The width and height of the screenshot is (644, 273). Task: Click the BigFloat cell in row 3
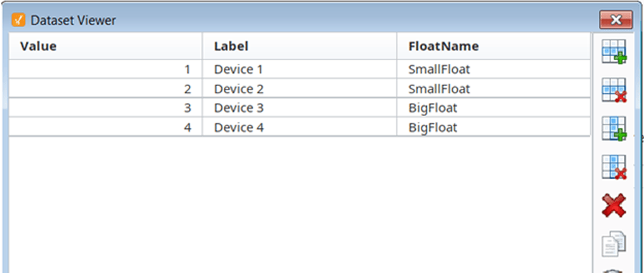494,107
